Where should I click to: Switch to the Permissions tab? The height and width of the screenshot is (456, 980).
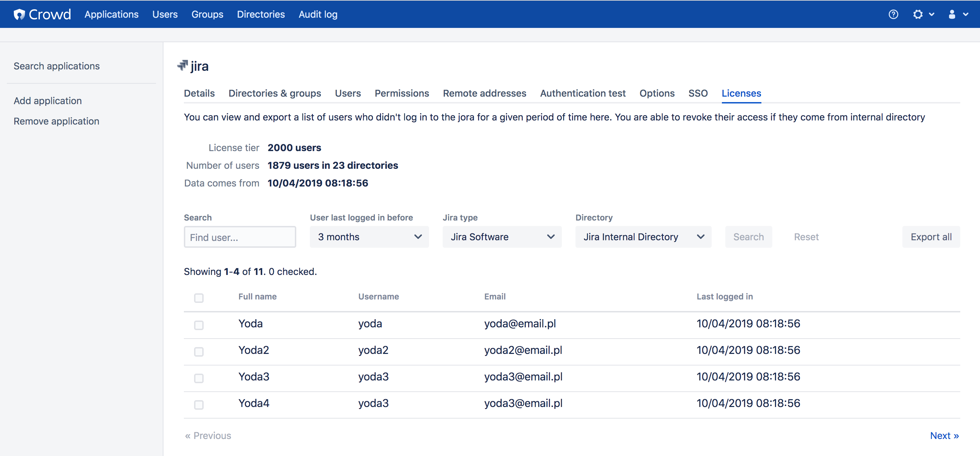[x=401, y=93]
